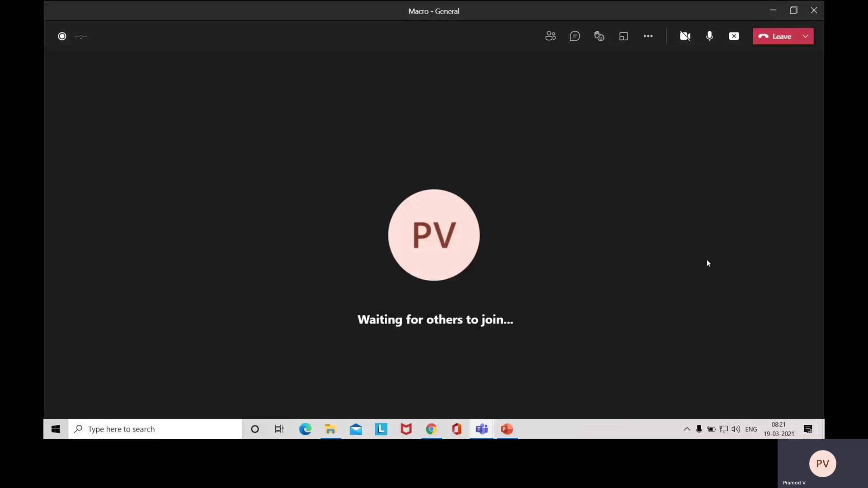Open the ENG language menu
Viewport: 868px width, 488px height.
click(x=751, y=429)
